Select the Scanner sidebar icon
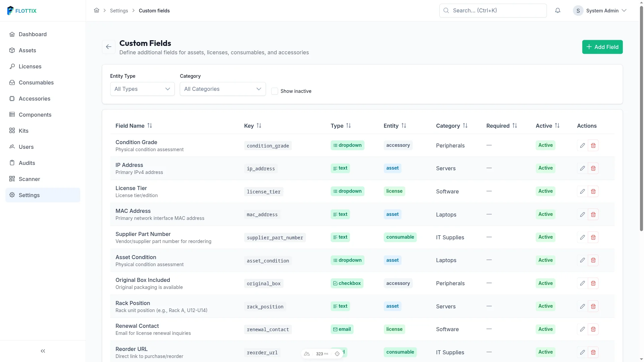 click(12, 179)
